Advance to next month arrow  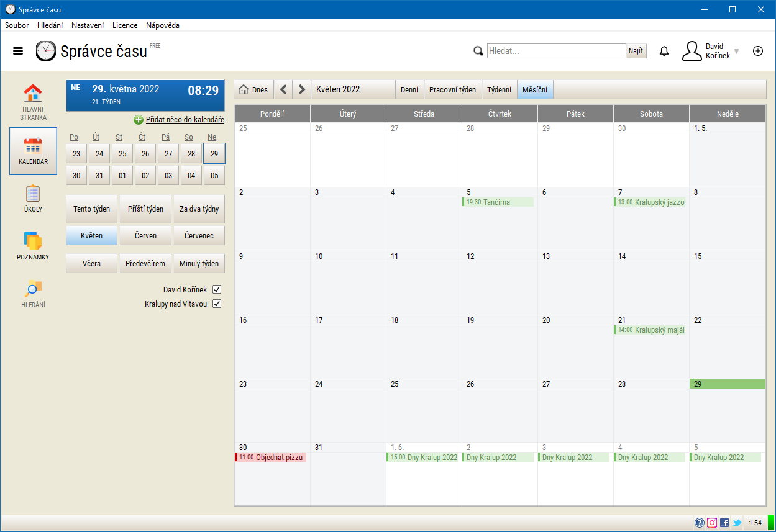302,89
